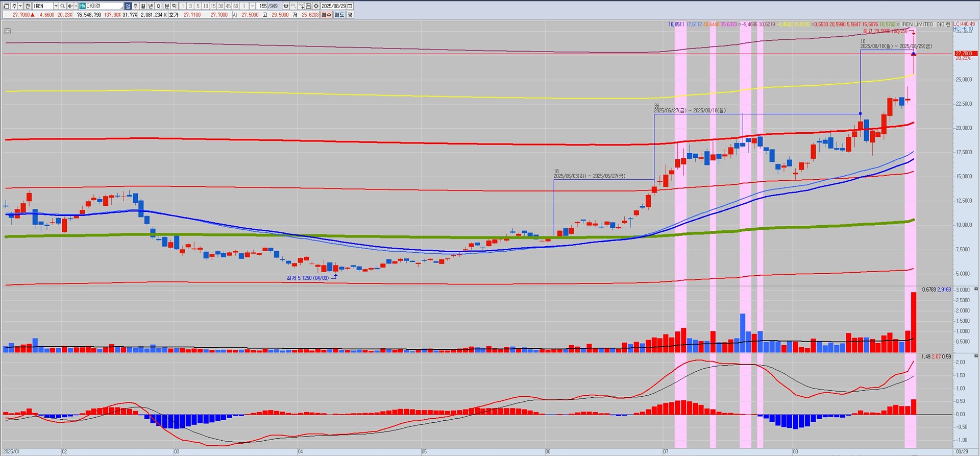Open the calendar date picker icon
The height and width of the screenshot is (456, 980).
(350, 6)
